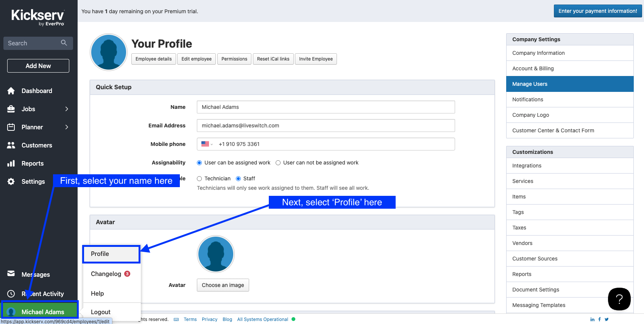This screenshot has width=644, height=324.
Task: Click the Add New button
Action: (38, 66)
